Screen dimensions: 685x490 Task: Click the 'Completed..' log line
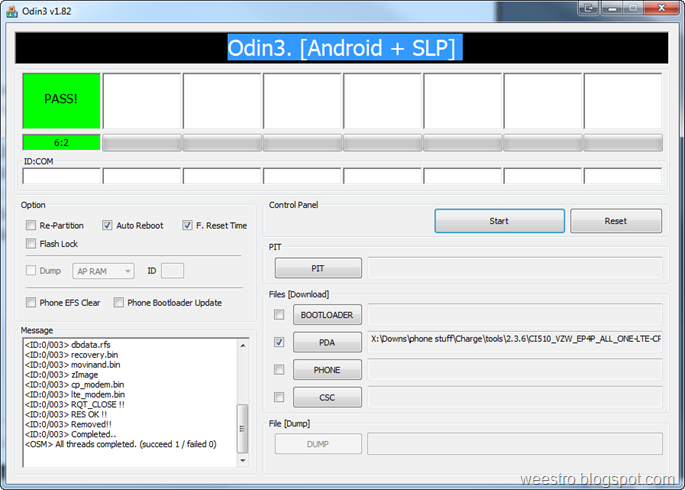click(x=70, y=435)
